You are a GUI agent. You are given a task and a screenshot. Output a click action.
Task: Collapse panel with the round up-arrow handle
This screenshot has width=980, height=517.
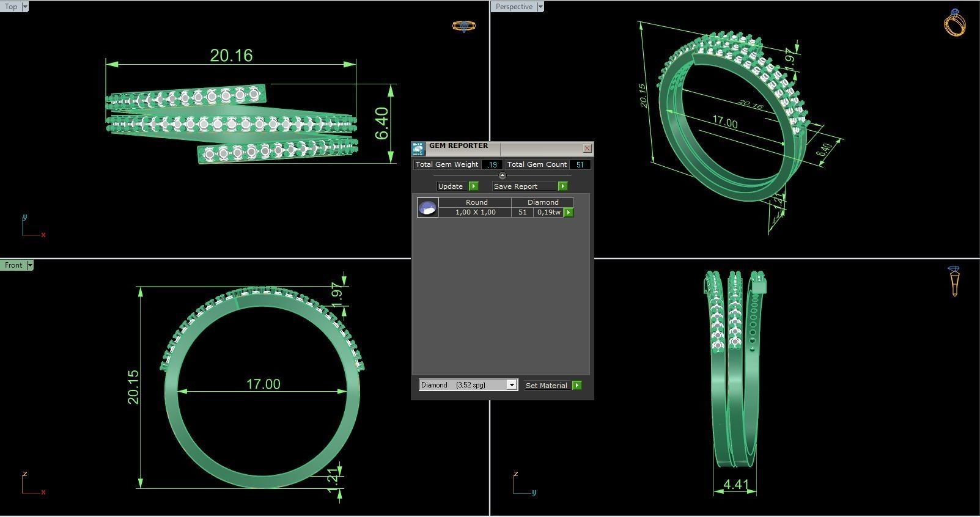click(502, 175)
